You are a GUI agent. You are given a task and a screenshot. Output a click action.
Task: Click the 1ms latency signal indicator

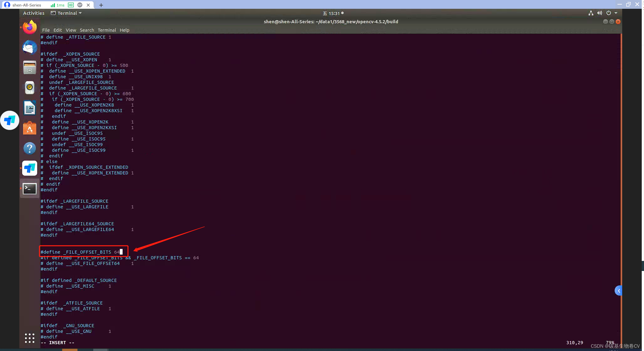58,5
